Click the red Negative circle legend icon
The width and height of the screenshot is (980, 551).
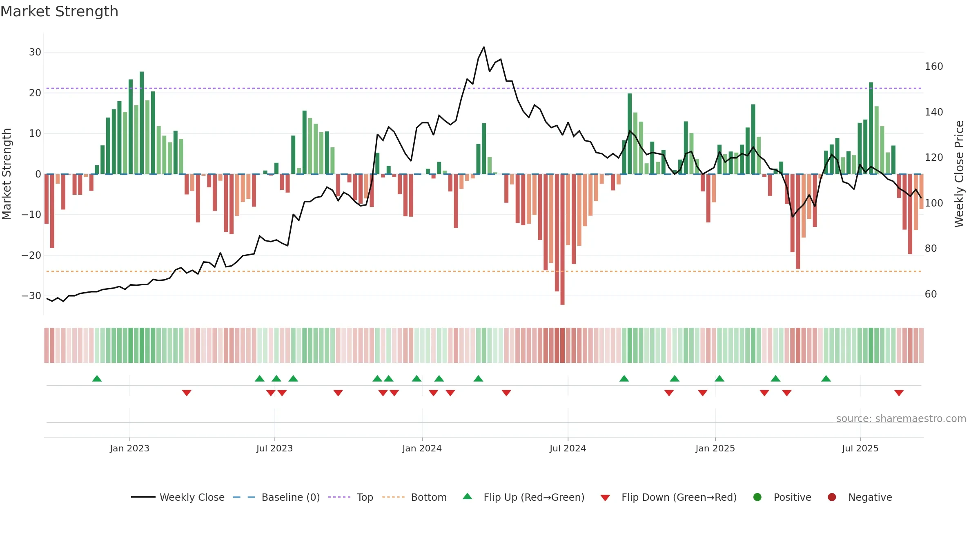pyautogui.click(x=832, y=497)
